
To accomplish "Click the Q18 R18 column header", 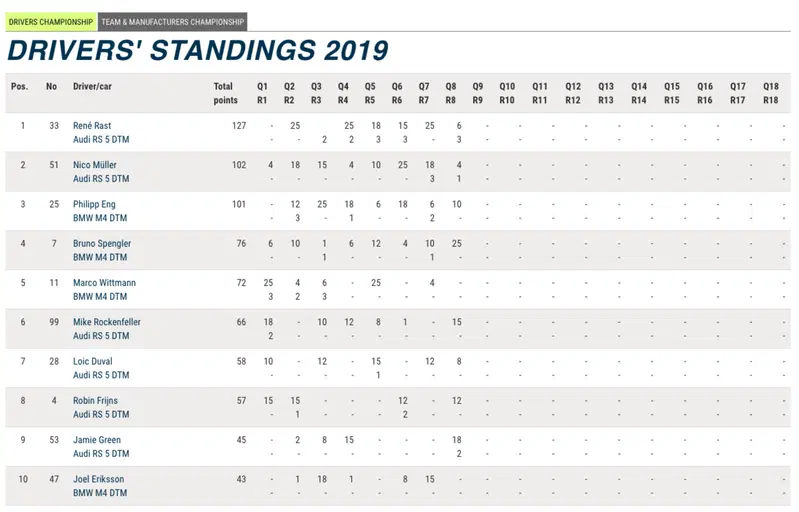I will 770,93.
